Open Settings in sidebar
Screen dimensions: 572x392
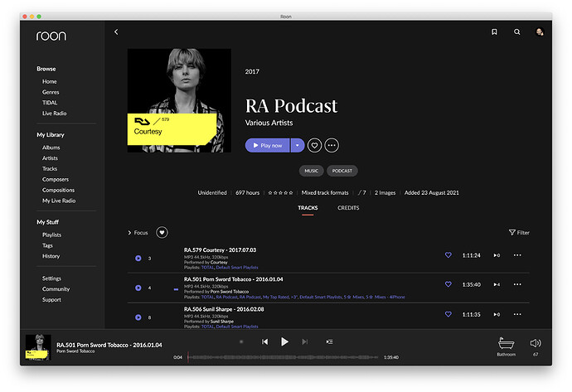coord(51,278)
